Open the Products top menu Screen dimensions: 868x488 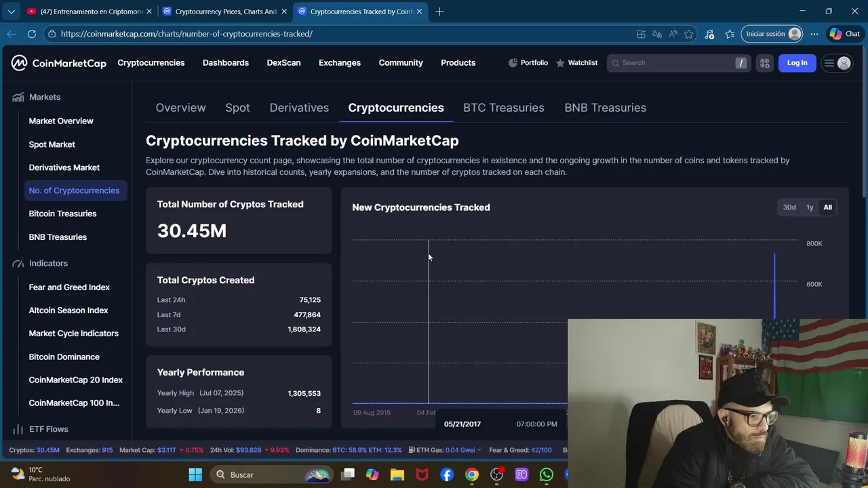coord(458,63)
